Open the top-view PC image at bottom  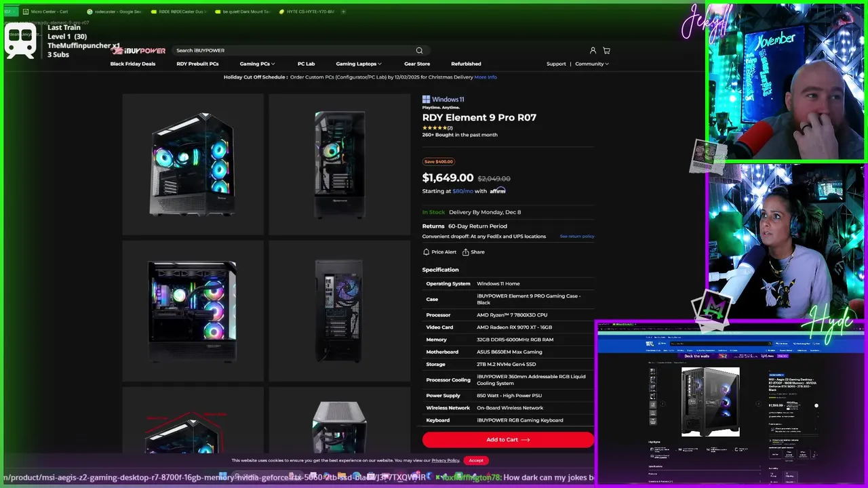pos(339,420)
